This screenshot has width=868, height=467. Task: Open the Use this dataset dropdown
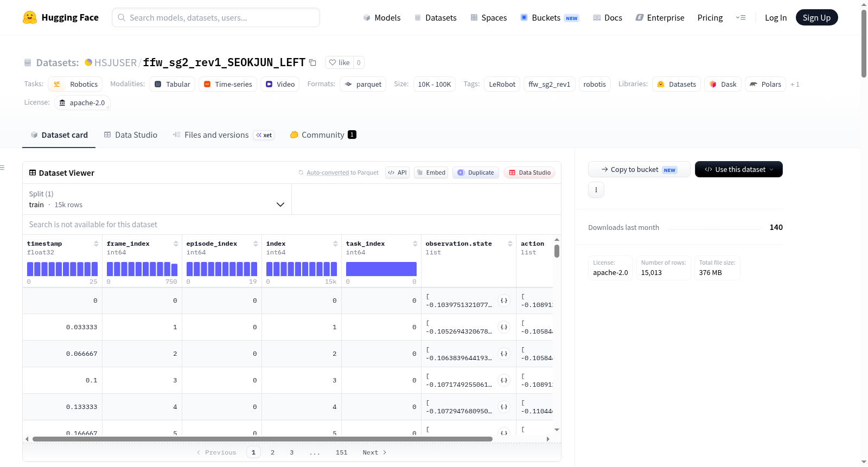pos(739,169)
